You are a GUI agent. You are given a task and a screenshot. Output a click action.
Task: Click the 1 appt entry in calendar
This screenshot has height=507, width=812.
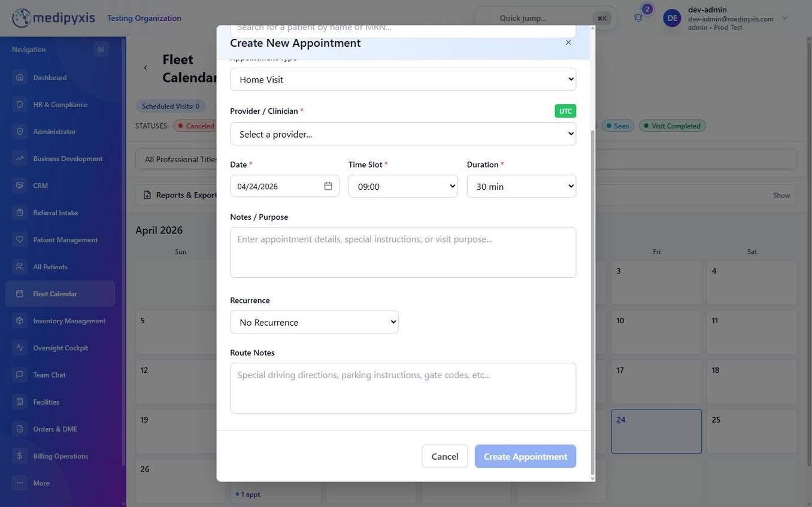pos(248,494)
